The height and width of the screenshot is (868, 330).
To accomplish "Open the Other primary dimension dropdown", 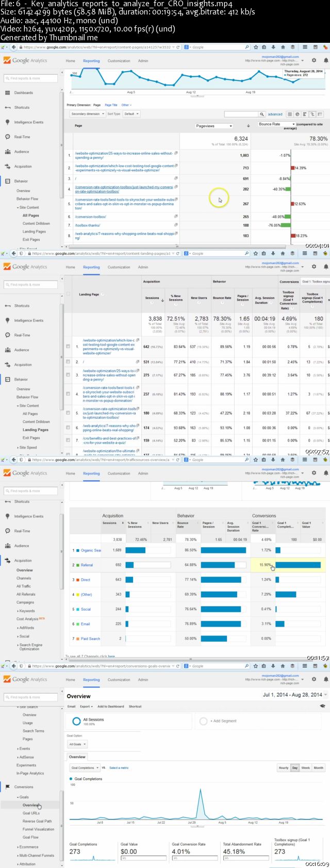I will [126, 105].
